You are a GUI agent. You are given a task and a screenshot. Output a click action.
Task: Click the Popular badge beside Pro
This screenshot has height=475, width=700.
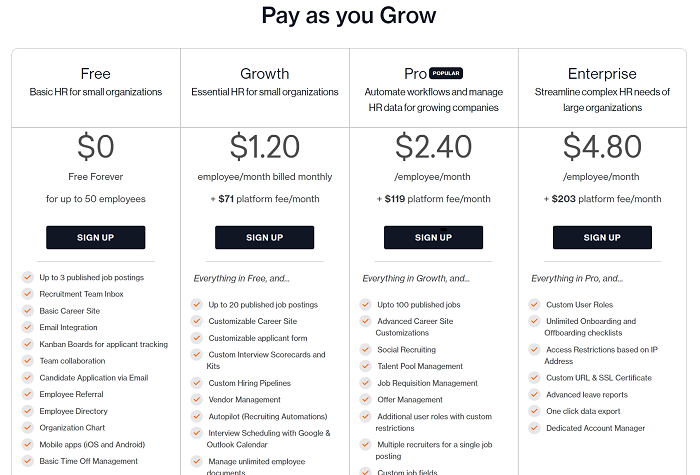tap(446, 73)
